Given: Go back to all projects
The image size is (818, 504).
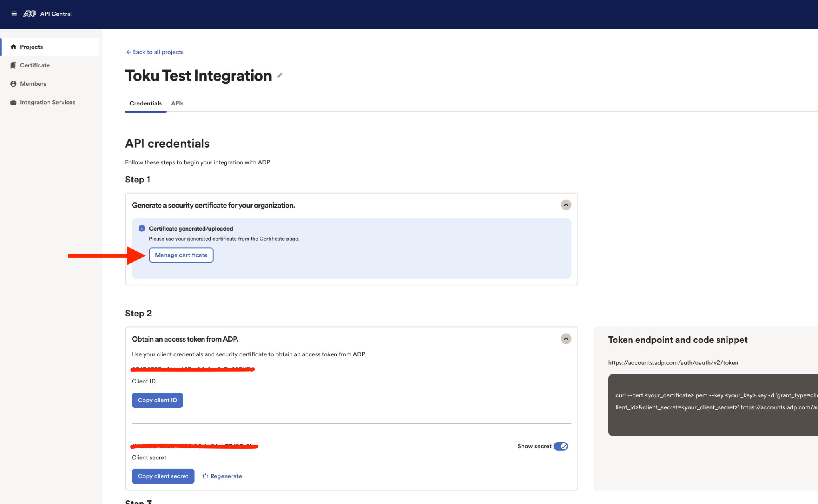Looking at the screenshot, I should (x=155, y=52).
